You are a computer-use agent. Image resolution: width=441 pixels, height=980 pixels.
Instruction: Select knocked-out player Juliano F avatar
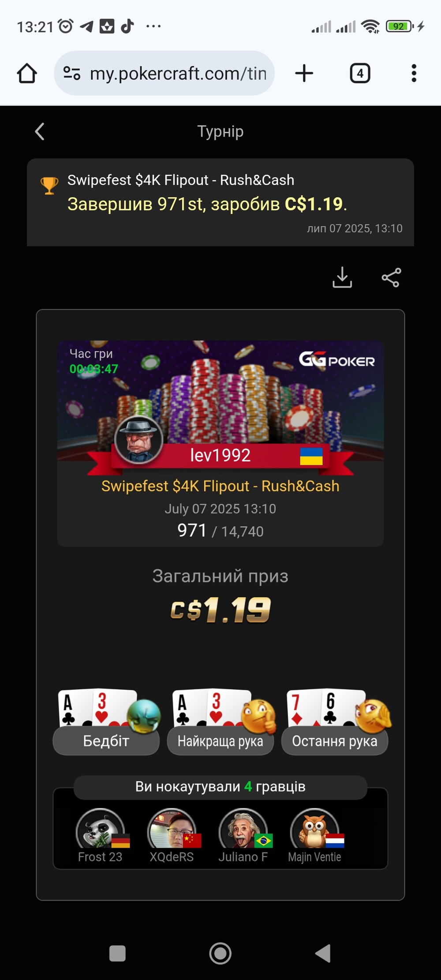[x=243, y=829]
